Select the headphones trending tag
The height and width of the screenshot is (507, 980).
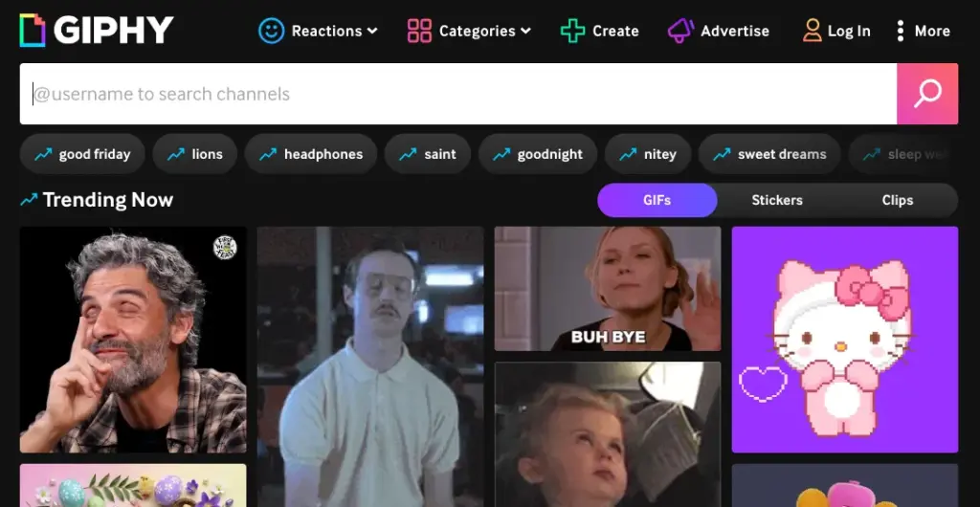(x=311, y=154)
